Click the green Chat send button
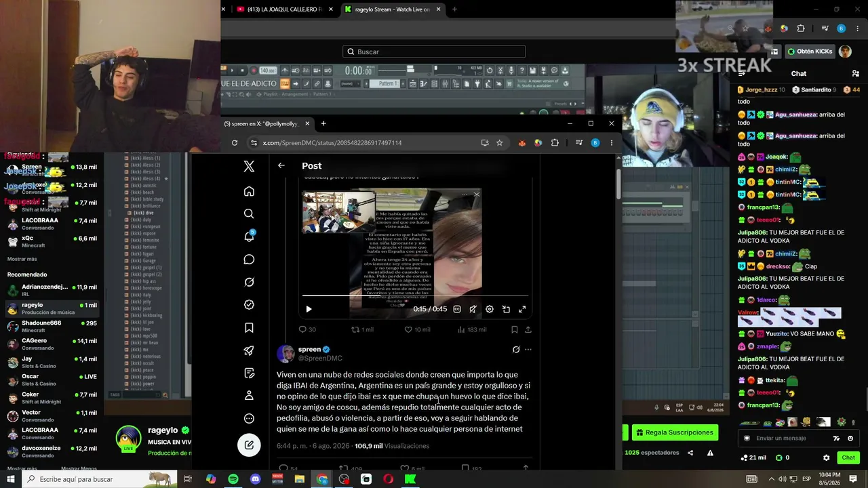This screenshot has width=868, height=488. coord(848,457)
